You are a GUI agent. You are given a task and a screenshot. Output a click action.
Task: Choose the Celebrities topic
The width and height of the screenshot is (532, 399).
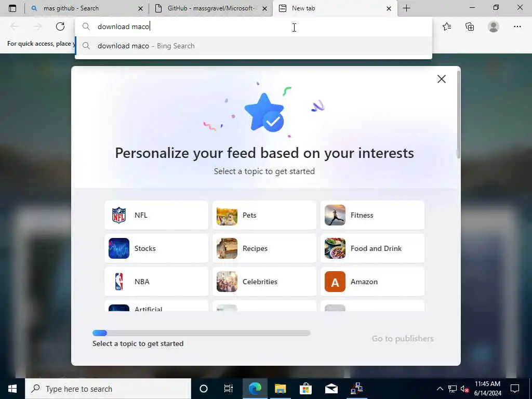click(x=264, y=282)
